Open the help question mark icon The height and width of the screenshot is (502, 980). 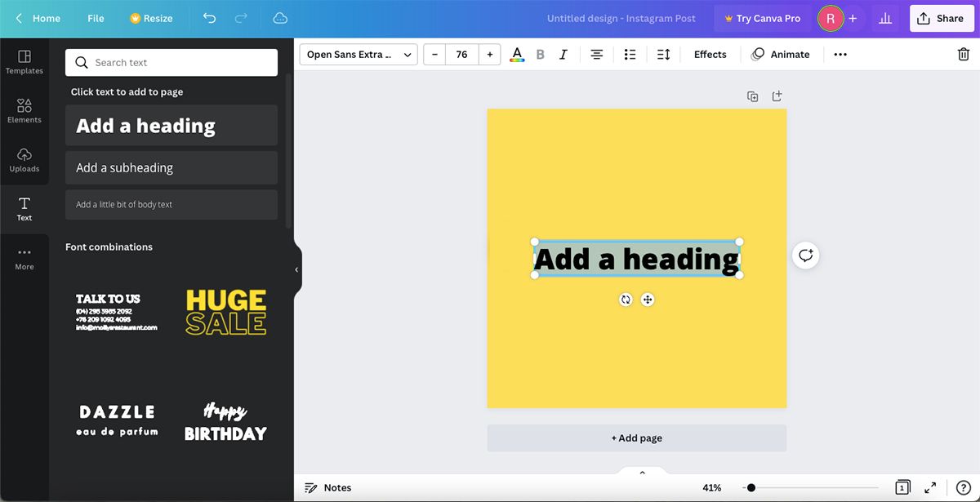(963, 487)
